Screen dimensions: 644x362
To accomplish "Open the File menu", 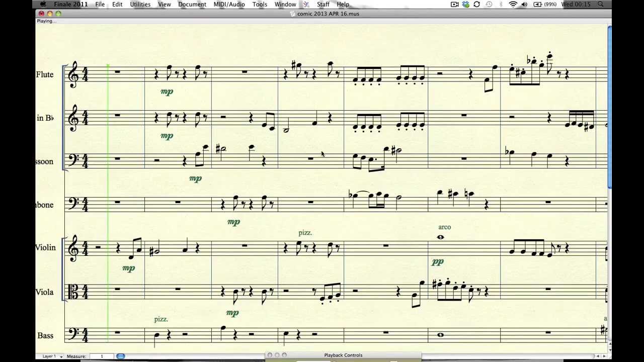I will pyautogui.click(x=100, y=5).
